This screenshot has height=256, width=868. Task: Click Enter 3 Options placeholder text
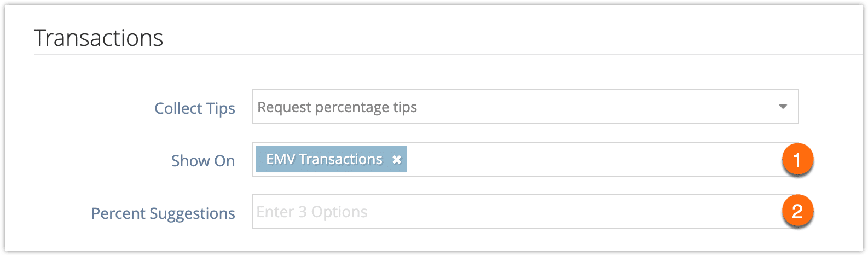pyautogui.click(x=312, y=212)
